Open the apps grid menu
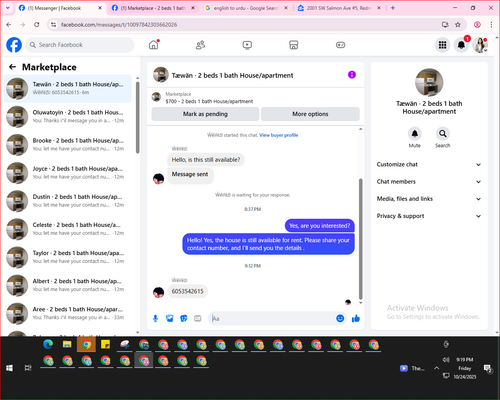The width and height of the screenshot is (500, 400). click(442, 45)
